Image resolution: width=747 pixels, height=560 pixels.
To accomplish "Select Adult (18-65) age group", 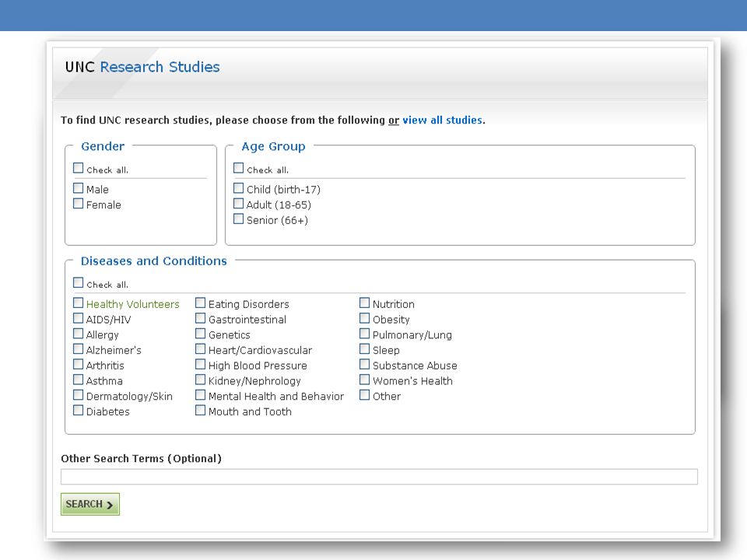I will click(238, 203).
